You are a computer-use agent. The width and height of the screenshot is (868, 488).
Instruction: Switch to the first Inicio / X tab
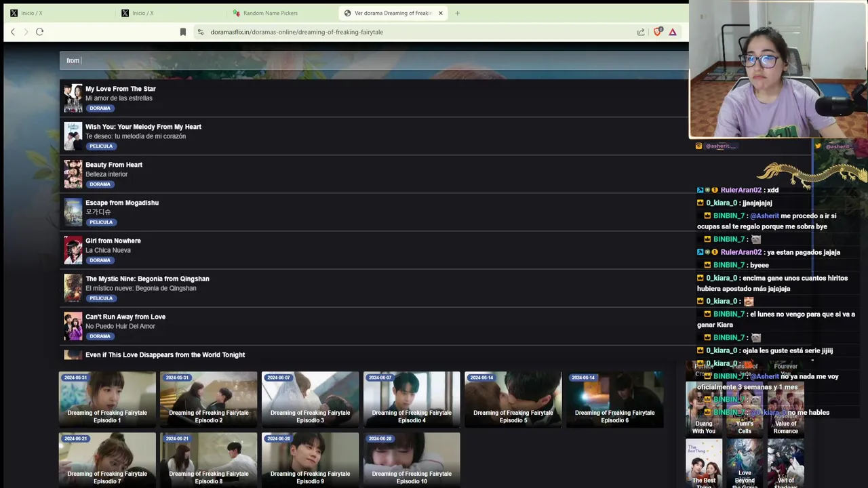(x=58, y=13)
